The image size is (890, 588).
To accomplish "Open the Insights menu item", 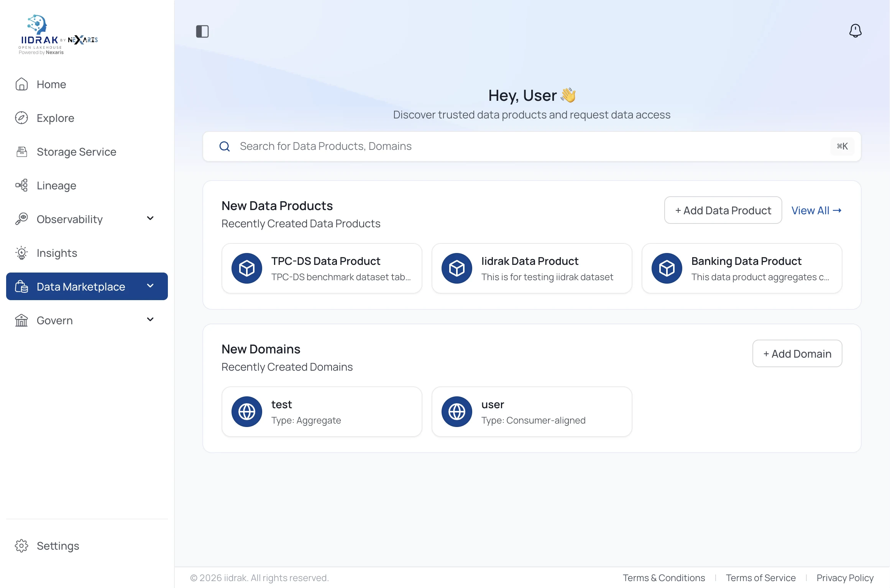I will [x=87, y=253].
